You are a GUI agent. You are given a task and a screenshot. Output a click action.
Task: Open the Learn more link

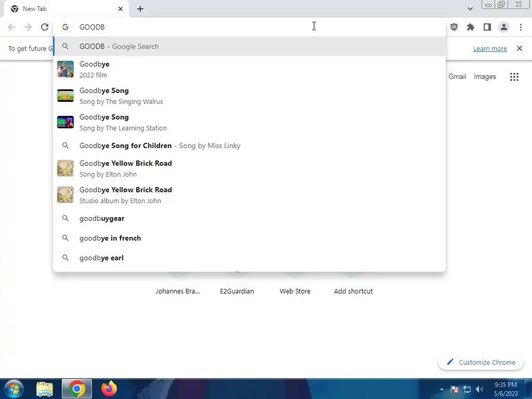pyautogui.click(x=490, y=48)
